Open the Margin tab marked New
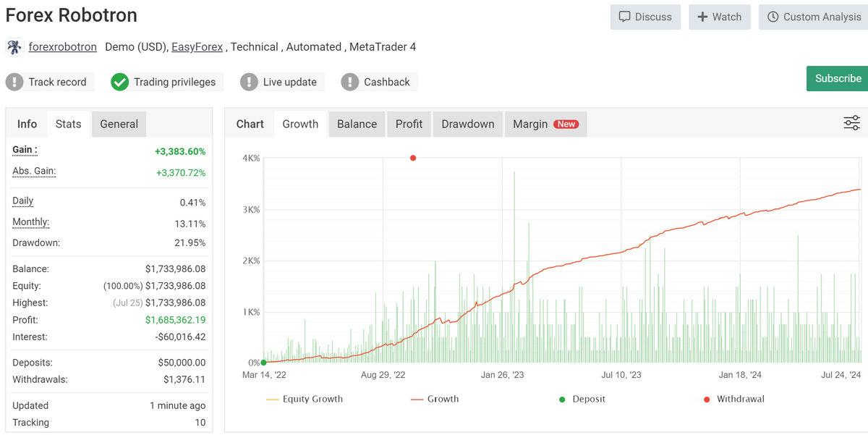This screenshot has width=868, height=435. (545, 124)
